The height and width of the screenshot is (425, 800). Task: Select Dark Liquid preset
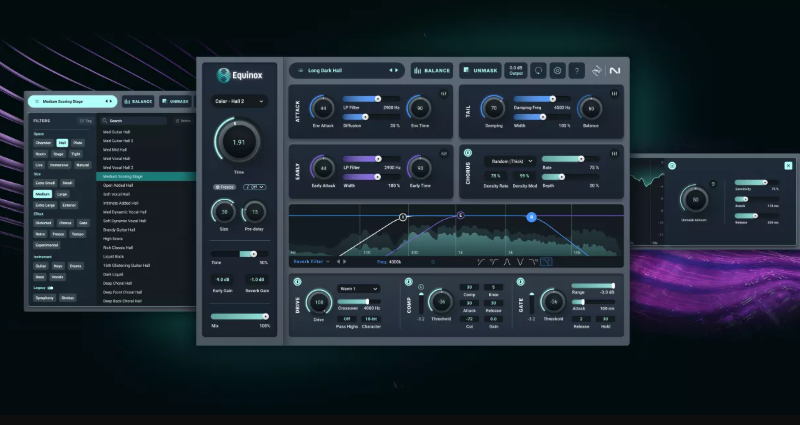tap(113, 274)
